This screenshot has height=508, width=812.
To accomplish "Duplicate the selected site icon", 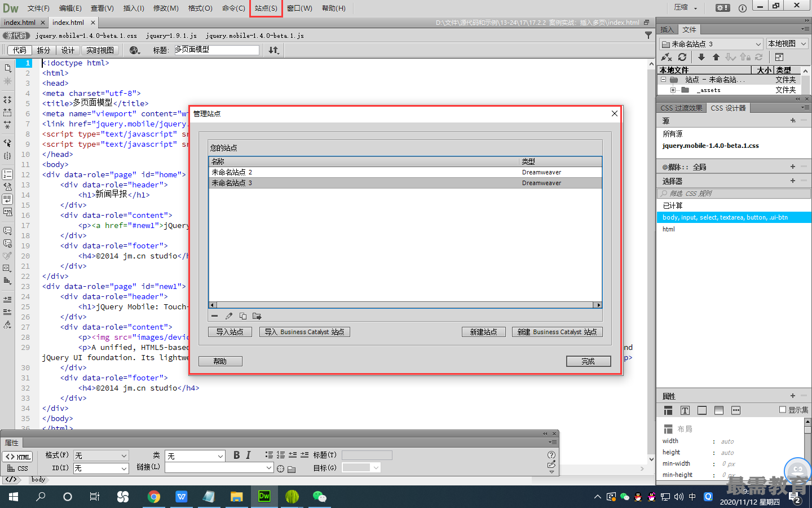I will (243, 316).
